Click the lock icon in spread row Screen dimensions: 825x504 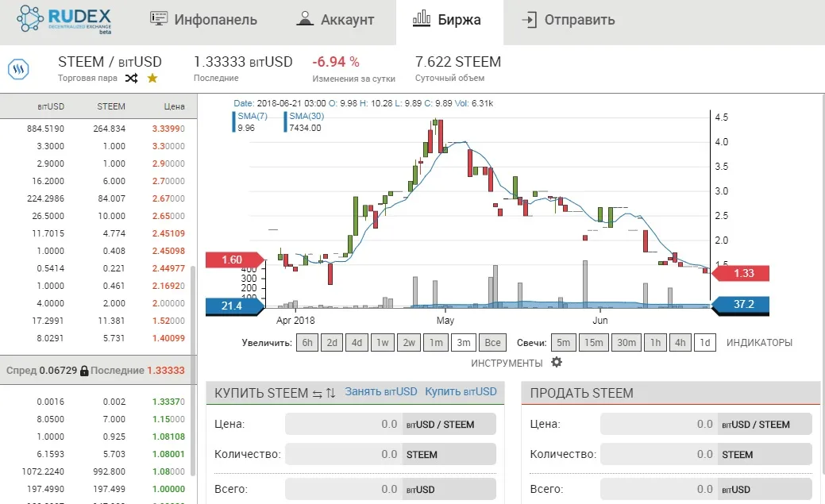tap(84, 371)
